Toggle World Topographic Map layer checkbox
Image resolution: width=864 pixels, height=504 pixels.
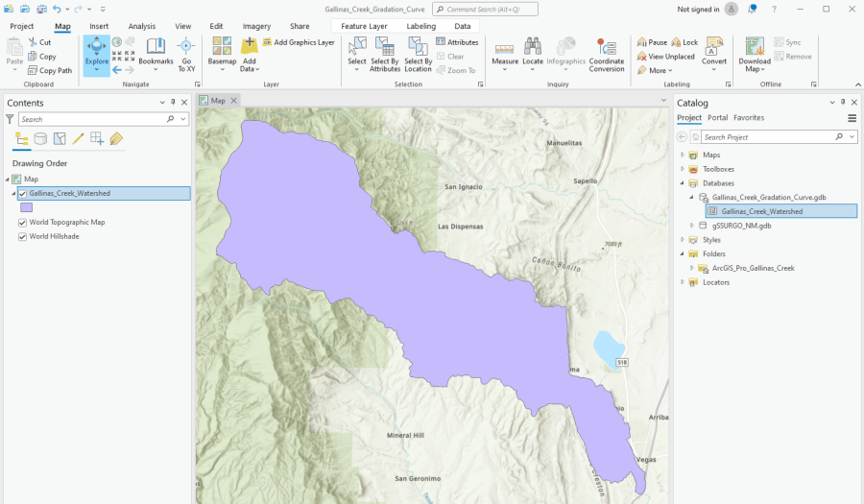(23, 222)
